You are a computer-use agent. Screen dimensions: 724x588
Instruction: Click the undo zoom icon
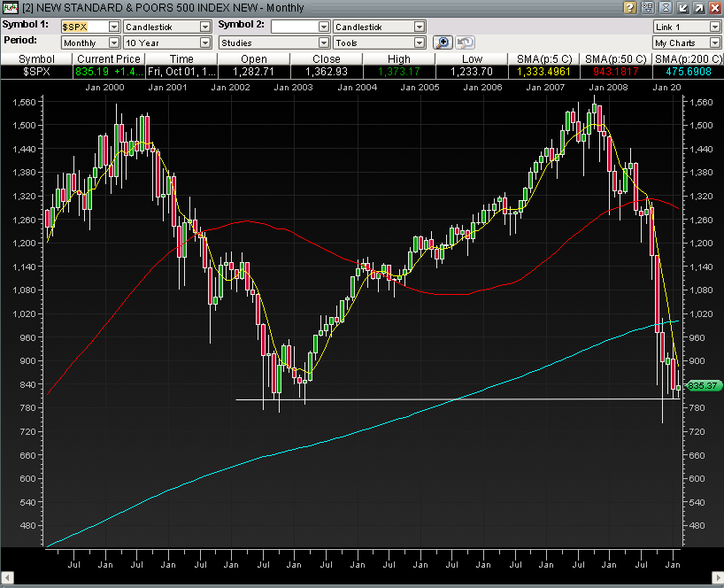(x=465, y=43)
